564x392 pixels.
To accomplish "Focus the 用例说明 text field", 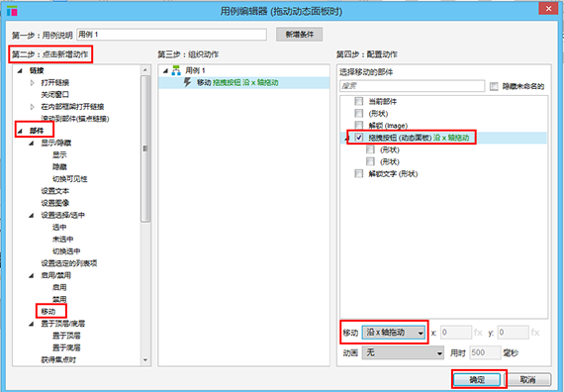I will (x=171, y=35).
